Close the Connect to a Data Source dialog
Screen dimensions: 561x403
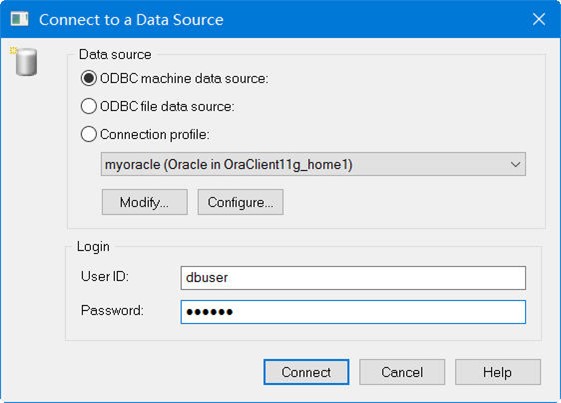click(539, 19)
